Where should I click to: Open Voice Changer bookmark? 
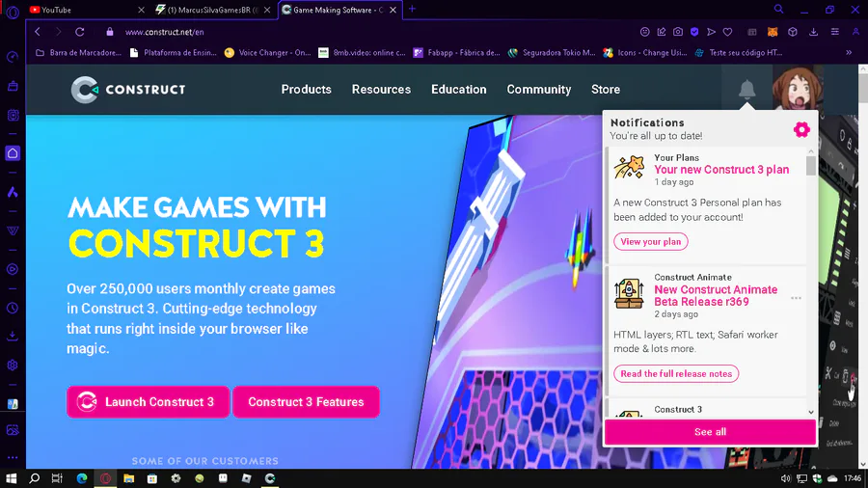(x=268, y=53)
